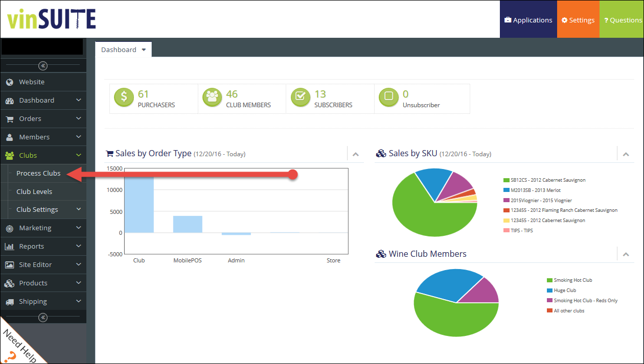The width and height of the screenshot is (644, 364).
Task: Open the Dashboard tab dropdown arrow
Action: pos(144,50)
